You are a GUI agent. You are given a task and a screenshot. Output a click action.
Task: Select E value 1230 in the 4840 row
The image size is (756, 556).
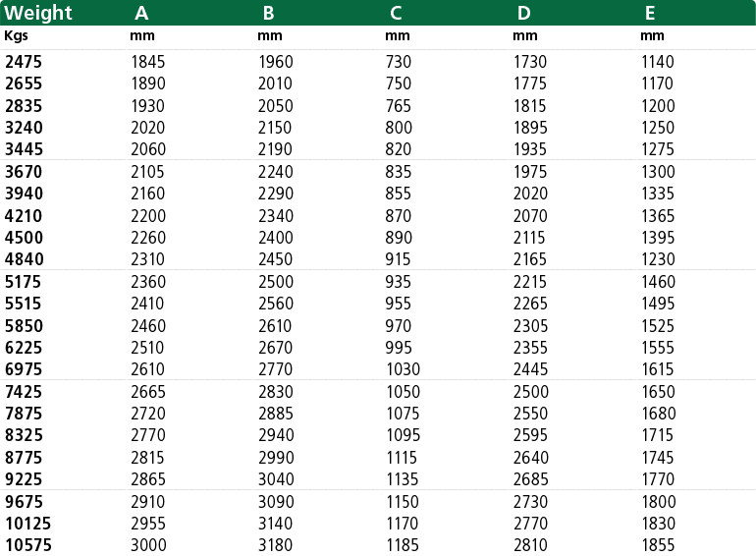pyautogui.click(x=658, y=259)
